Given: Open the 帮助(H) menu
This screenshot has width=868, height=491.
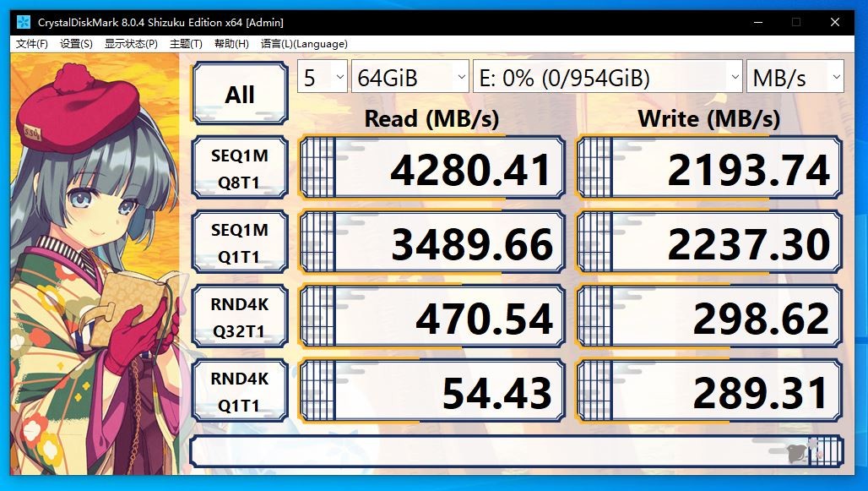Looking at the screenshot, I should point(231,44).
